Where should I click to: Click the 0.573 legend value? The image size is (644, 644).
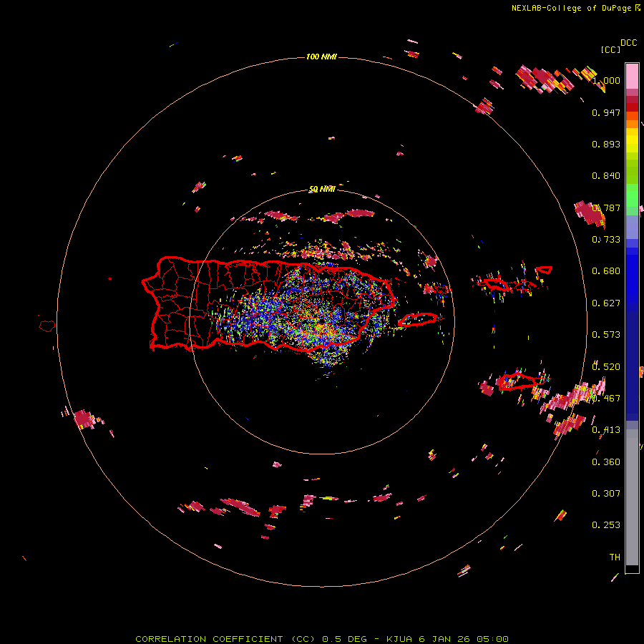(606, 335)
